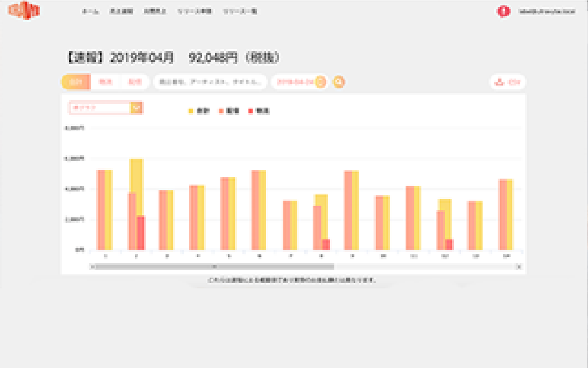Open the chart type dropdown
588x368 pixels.
(x=105, y=108)
